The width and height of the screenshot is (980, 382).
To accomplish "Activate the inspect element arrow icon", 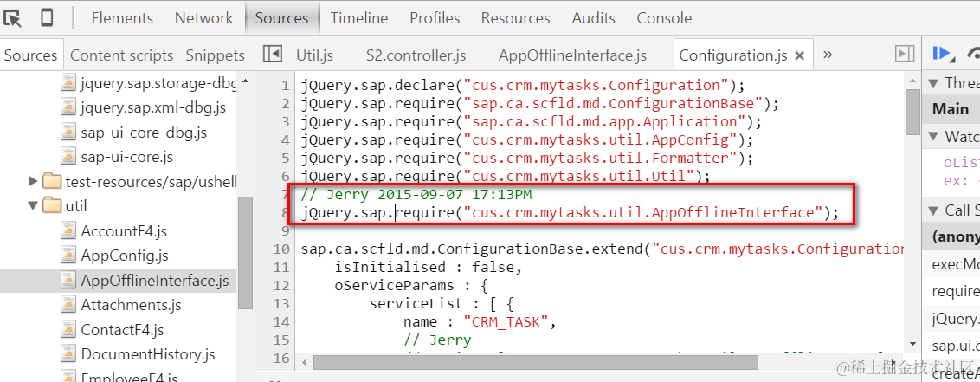I will point(12,18).
